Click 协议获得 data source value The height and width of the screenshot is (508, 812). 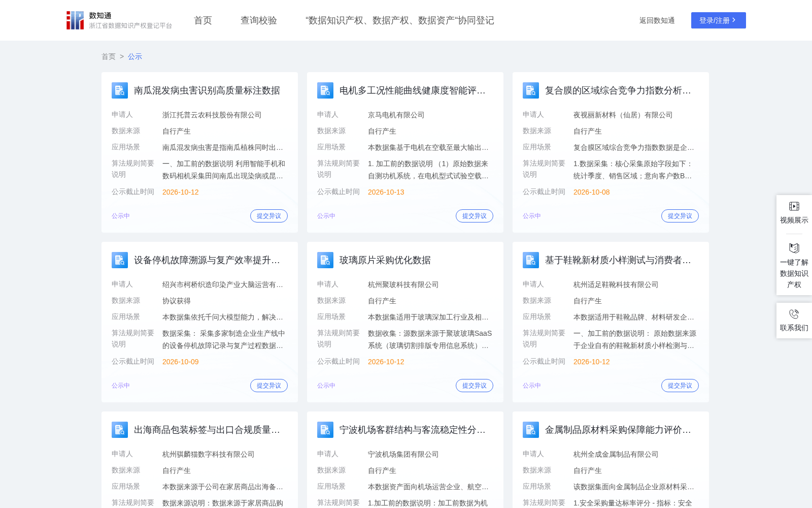[x=177, y=301]
